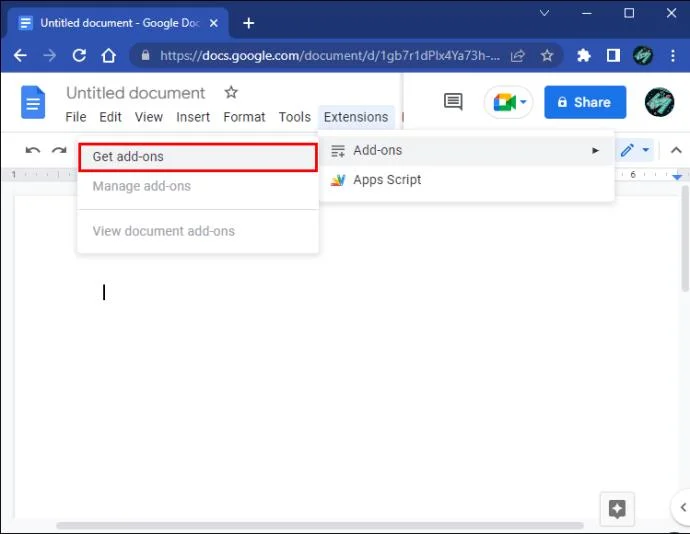This screenshot has height=534, width=690.
Task: Click the Add-ons submenu arrow
Action: pos(595,151)
